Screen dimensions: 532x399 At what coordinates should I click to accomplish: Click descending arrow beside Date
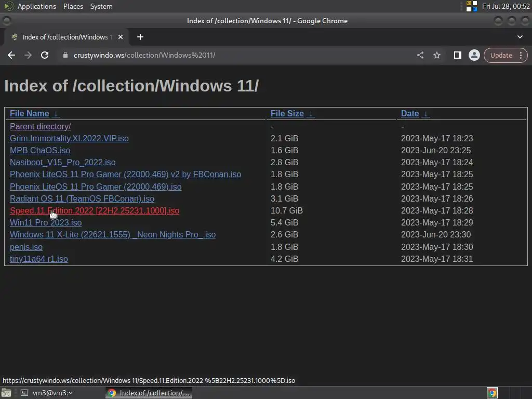pos(425,114)
